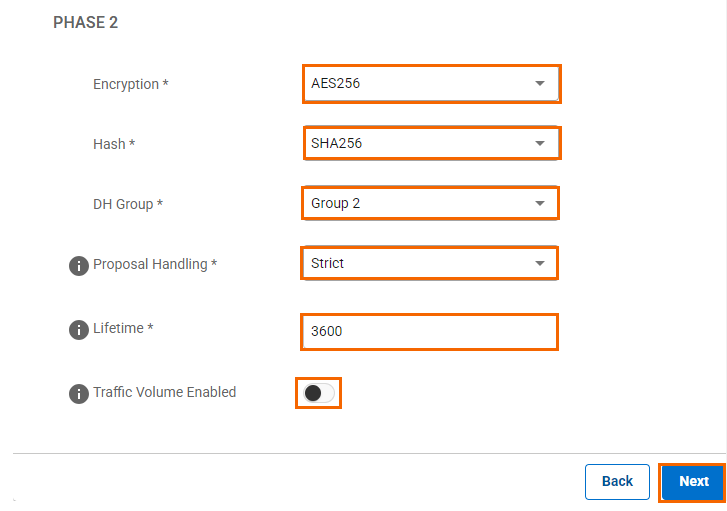Click into the Lifetime field showing 3600
Screen dimensions: 727x511
pos(428,331)
